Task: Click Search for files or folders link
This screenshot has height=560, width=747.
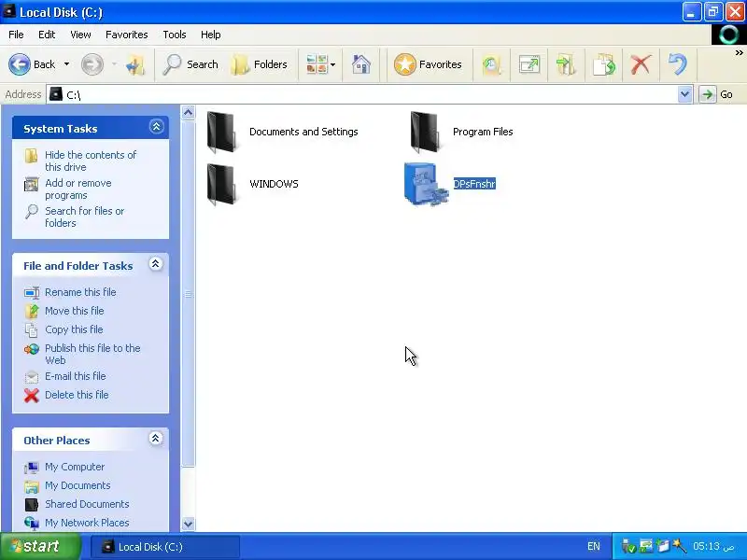Action: pos(84,217)
